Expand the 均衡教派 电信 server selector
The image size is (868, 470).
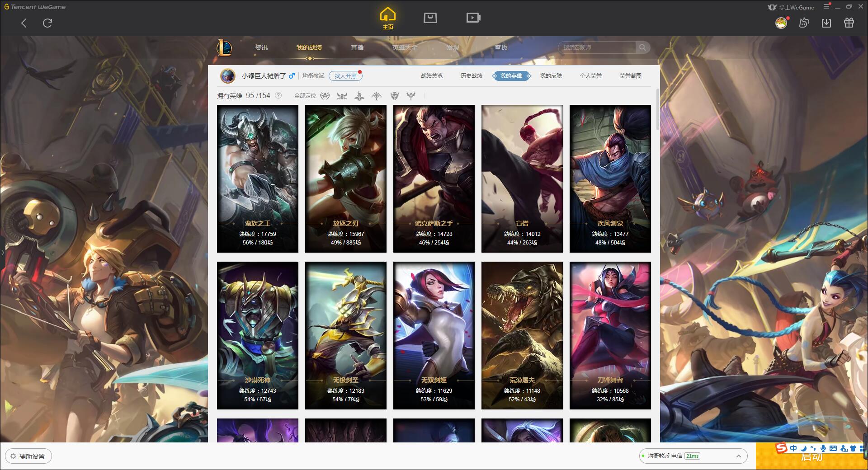693,456
